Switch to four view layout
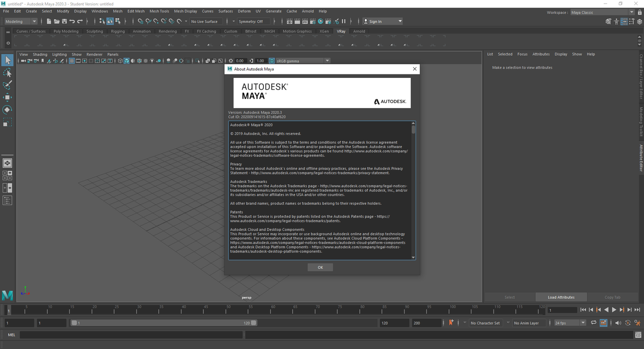 [x=8, y=176]
